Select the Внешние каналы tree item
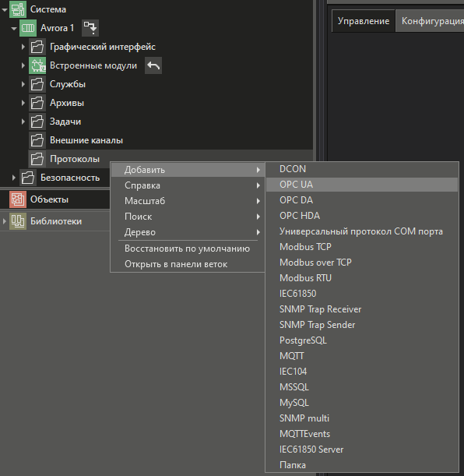This screenshot has height=476, width=464. tap(86, 140)
